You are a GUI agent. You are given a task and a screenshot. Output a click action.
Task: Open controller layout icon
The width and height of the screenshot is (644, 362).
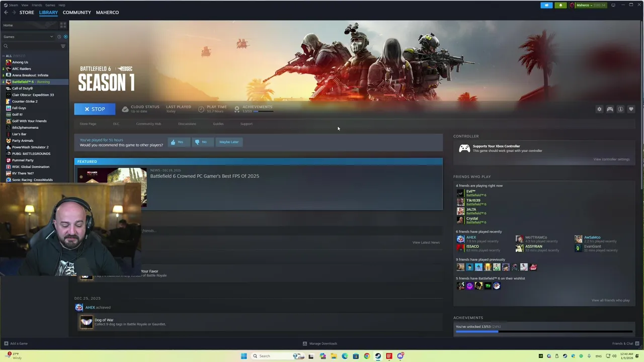610,109
